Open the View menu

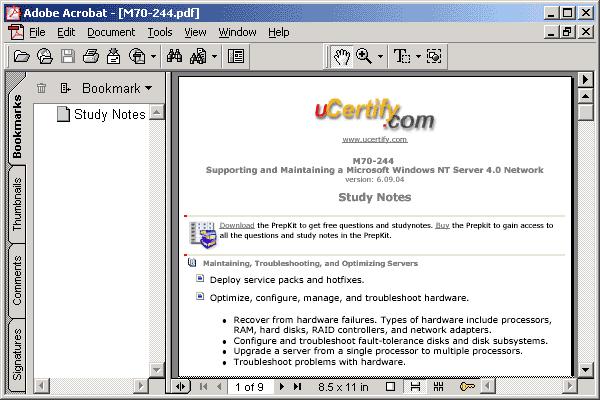pos(195,33)
